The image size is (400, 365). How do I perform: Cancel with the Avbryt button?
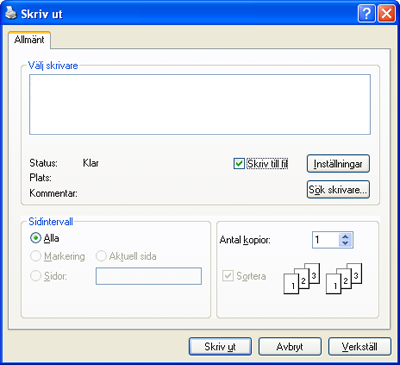click(290, 347)
